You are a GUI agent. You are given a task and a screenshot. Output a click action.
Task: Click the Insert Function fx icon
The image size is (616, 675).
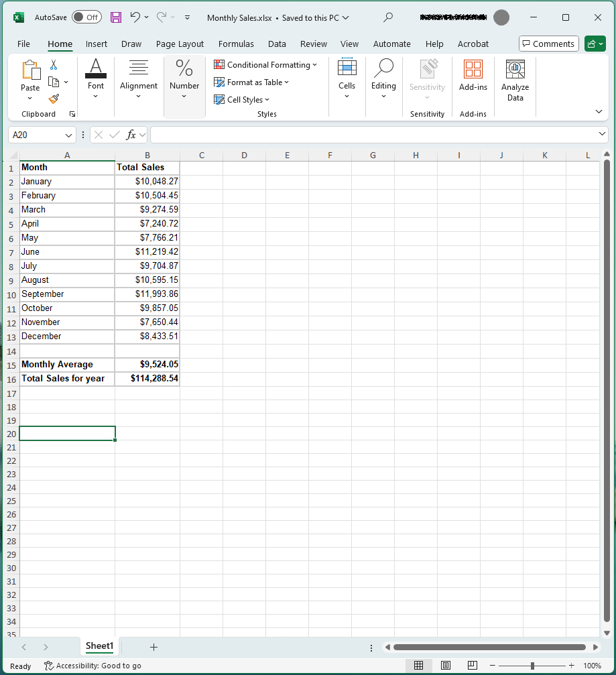click(131, 135)
